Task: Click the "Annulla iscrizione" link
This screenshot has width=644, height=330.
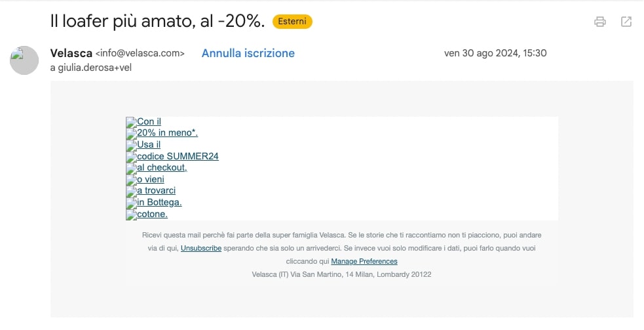Action: [248, 53]
